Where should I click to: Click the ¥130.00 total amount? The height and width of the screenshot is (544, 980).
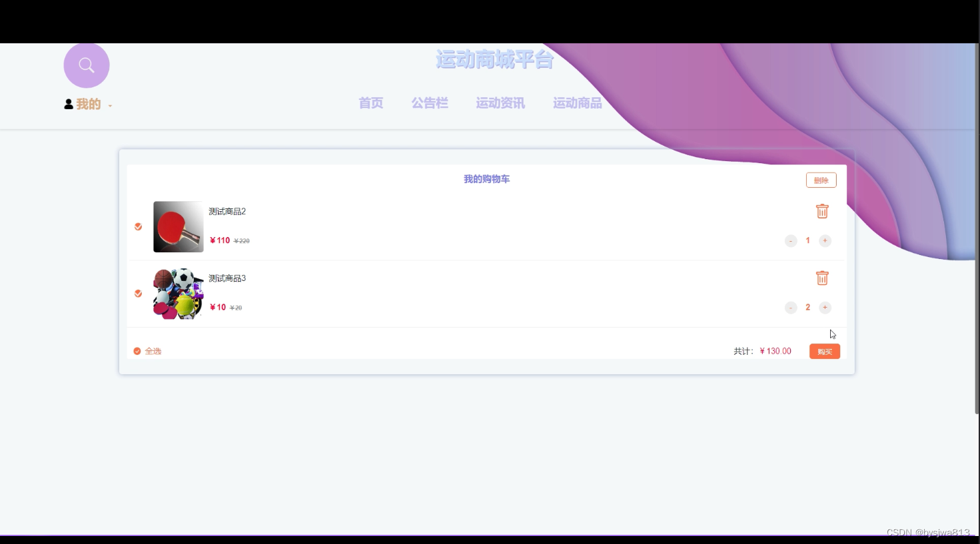[775, 351]
